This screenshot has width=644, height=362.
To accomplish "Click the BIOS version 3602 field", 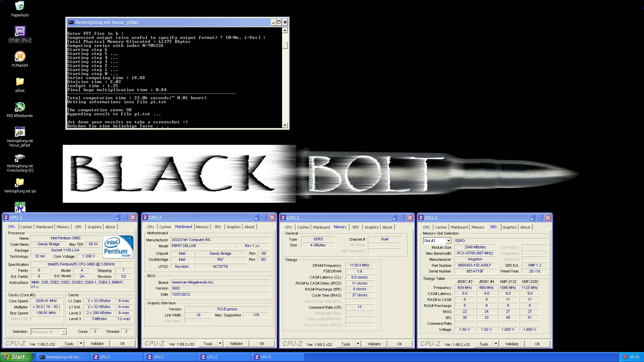I will 220,289.
